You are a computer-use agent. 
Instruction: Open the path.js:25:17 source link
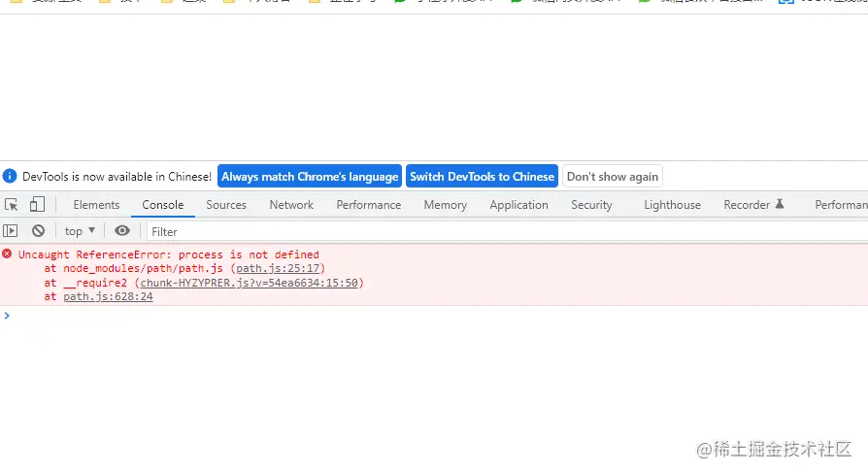(x=278, y=268)
